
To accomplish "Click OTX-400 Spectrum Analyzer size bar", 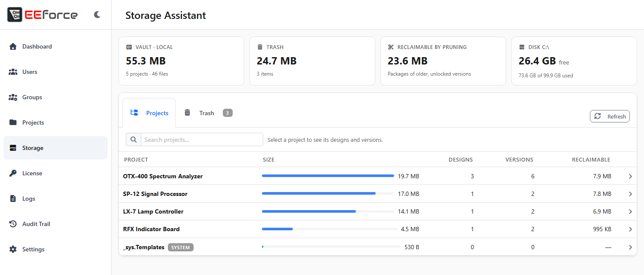I will [x=328, y=176].
